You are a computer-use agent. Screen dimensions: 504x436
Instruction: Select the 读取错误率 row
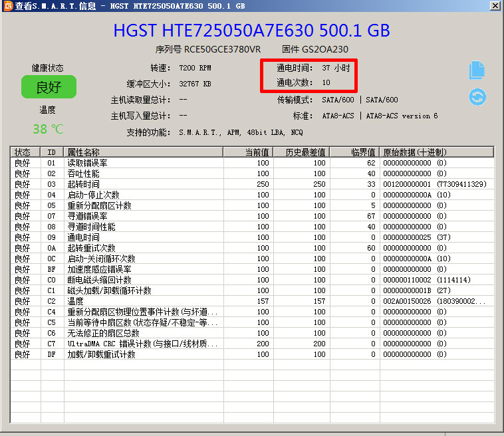(252, 163)
